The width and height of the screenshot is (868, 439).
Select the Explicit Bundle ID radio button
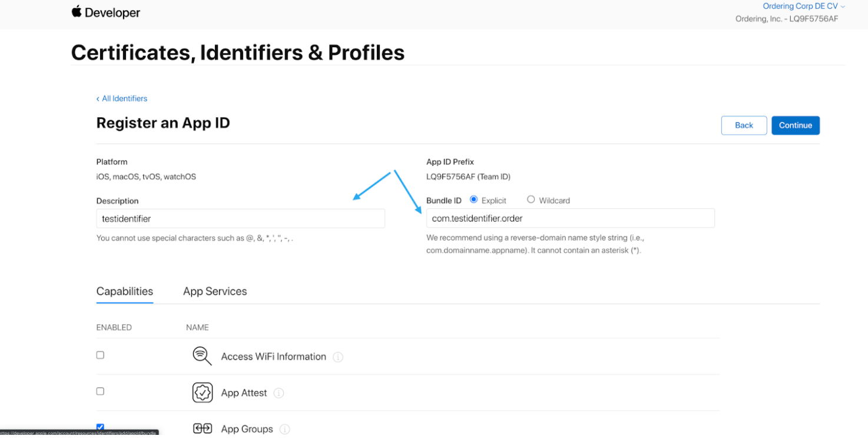473,199
